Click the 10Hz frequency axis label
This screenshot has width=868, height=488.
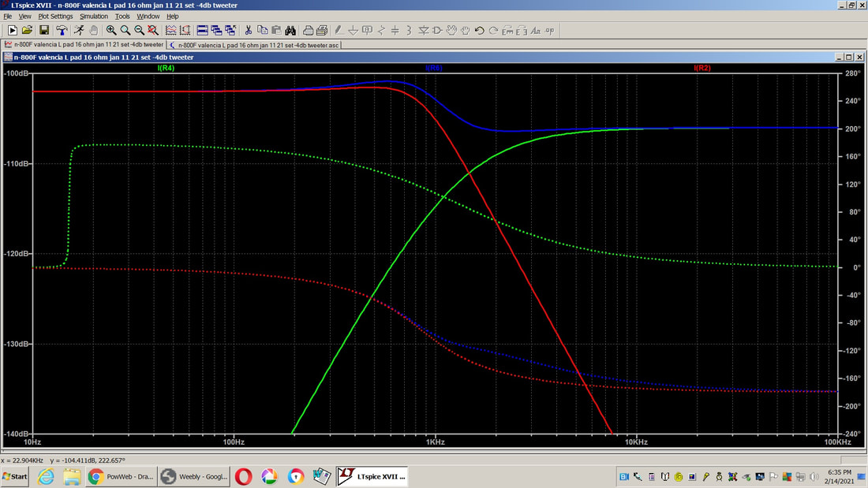32,442
